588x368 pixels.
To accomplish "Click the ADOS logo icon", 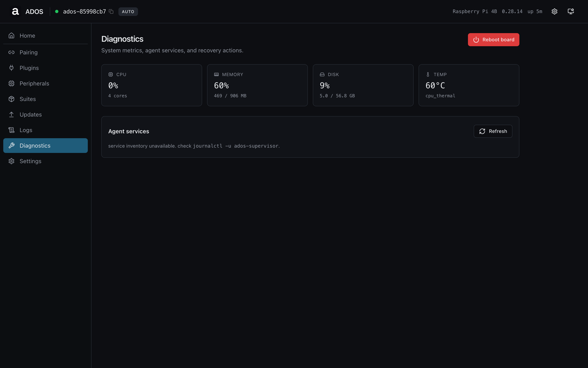I will 15,11.
